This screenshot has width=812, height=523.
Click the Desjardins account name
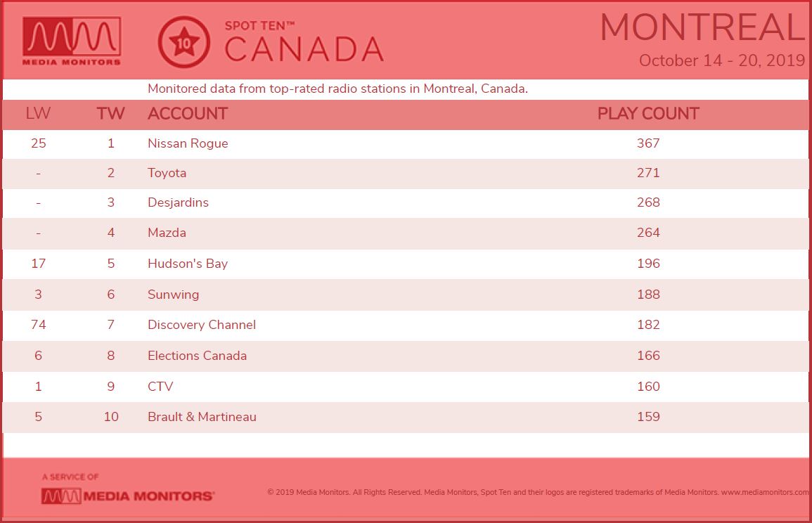(x=178, y=202)
